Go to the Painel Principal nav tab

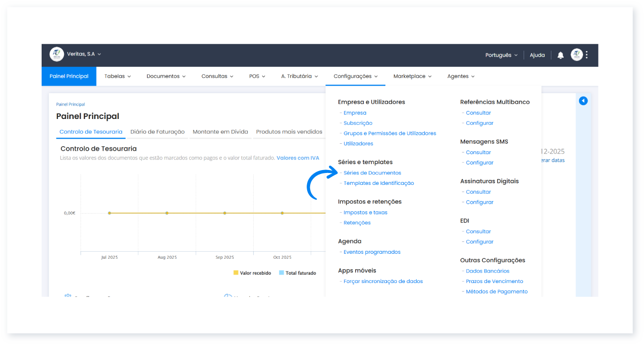click(x=69, y=76)
